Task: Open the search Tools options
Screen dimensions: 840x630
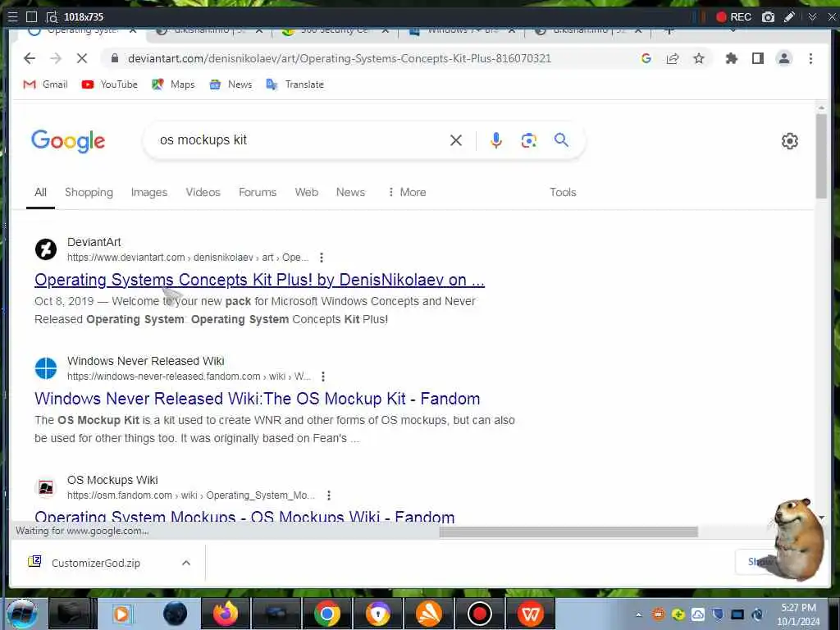Action: [x=563, y=192]
